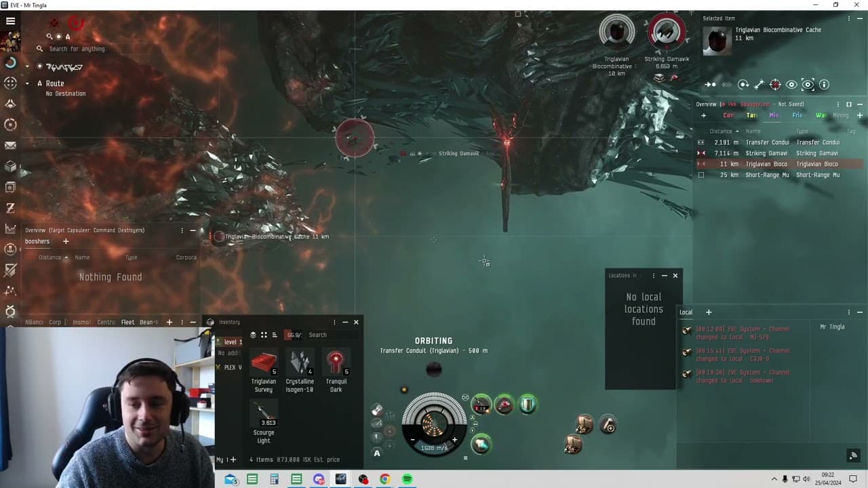Select level 1 entry in Inventory tree
This screenshot has width=868, height=488.
(229, 342)
